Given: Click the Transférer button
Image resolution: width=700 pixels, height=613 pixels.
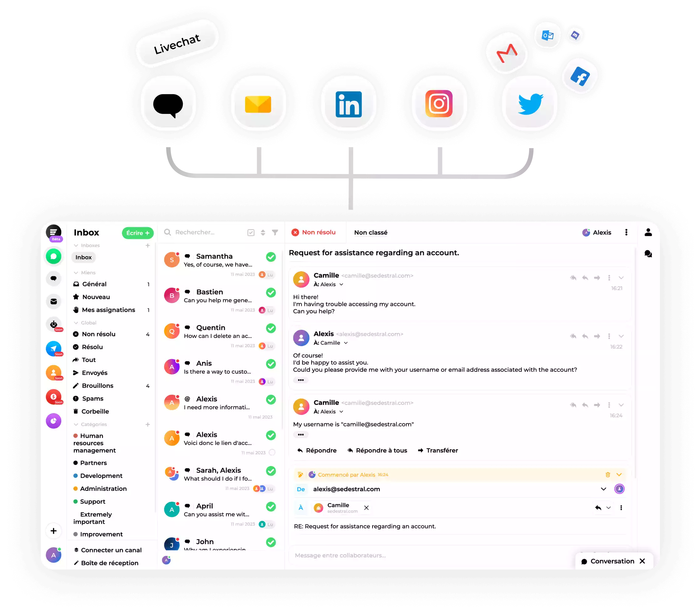Looking at the screenshot, I should [x=438, y=451].
